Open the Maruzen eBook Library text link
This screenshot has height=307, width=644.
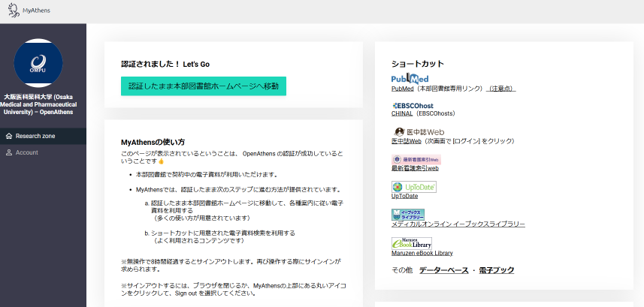(x=422, y=253)
